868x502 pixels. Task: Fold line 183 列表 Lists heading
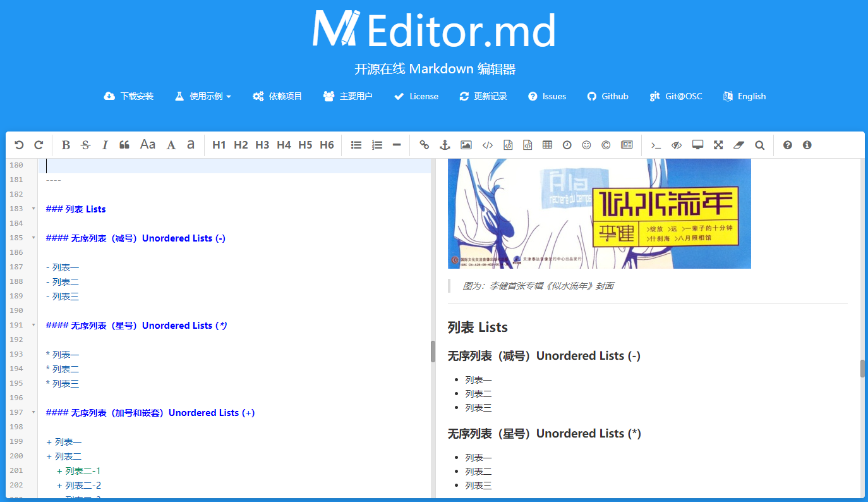pyautogui.click(x=33, y=209)
